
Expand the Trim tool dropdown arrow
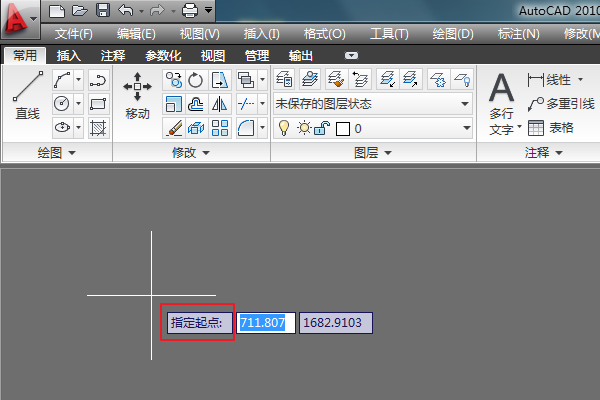262,104
